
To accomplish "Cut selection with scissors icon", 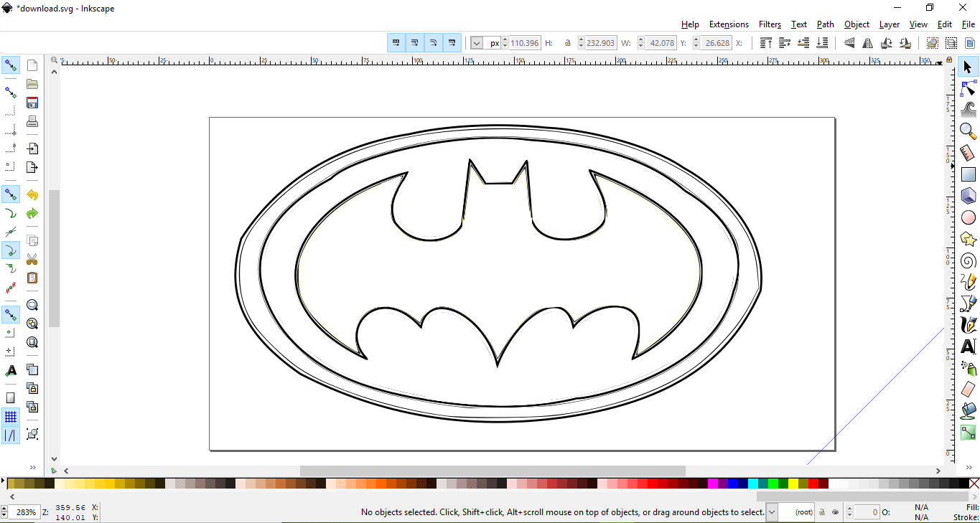I will click(32, 259).
